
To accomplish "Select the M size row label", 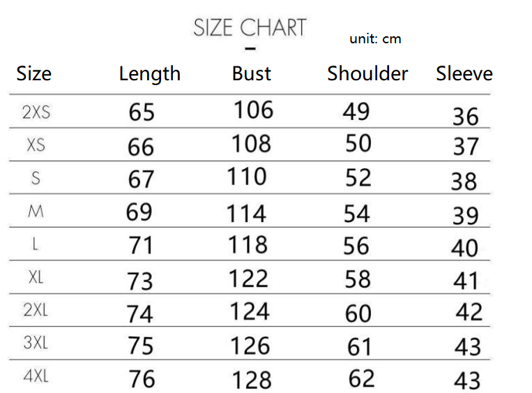I will (36, 212).
